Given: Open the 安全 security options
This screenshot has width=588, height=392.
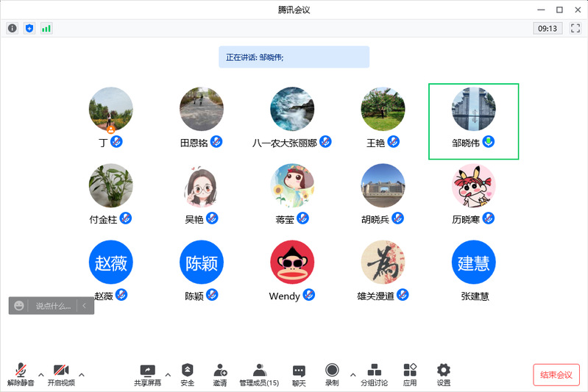Looking at the screenshot, I should (188, 374).
